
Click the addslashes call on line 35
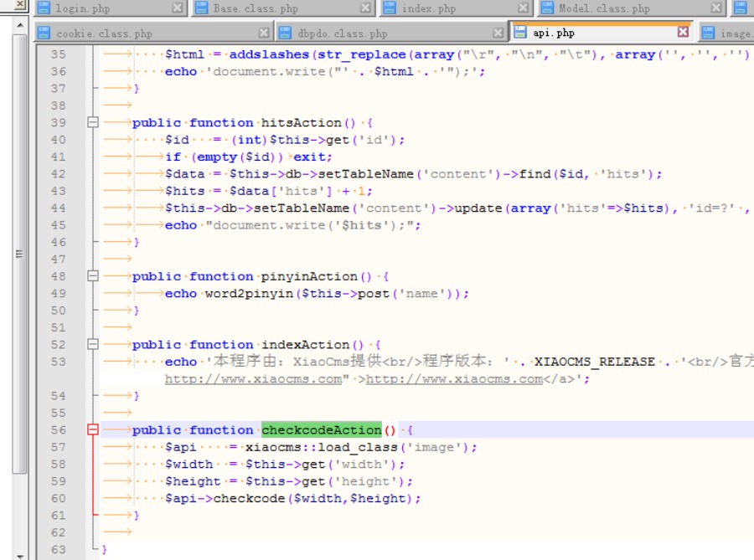coord(269,54)
